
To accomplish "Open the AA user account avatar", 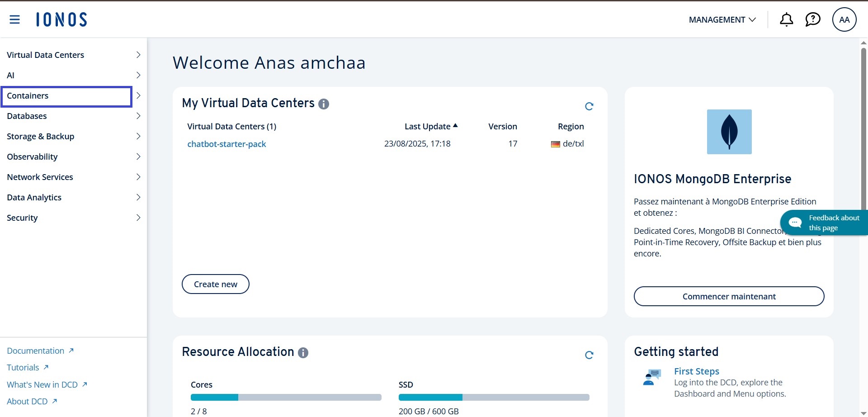I will 844,19.
